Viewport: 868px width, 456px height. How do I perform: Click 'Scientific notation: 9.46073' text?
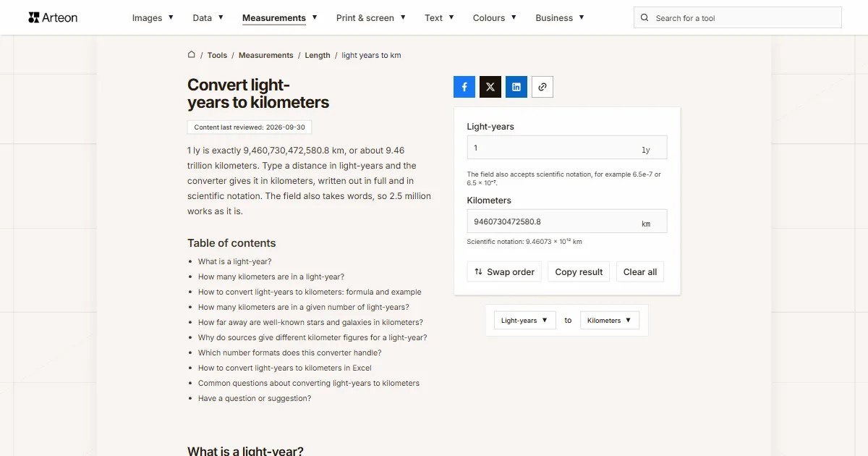[x=524, y=242]
